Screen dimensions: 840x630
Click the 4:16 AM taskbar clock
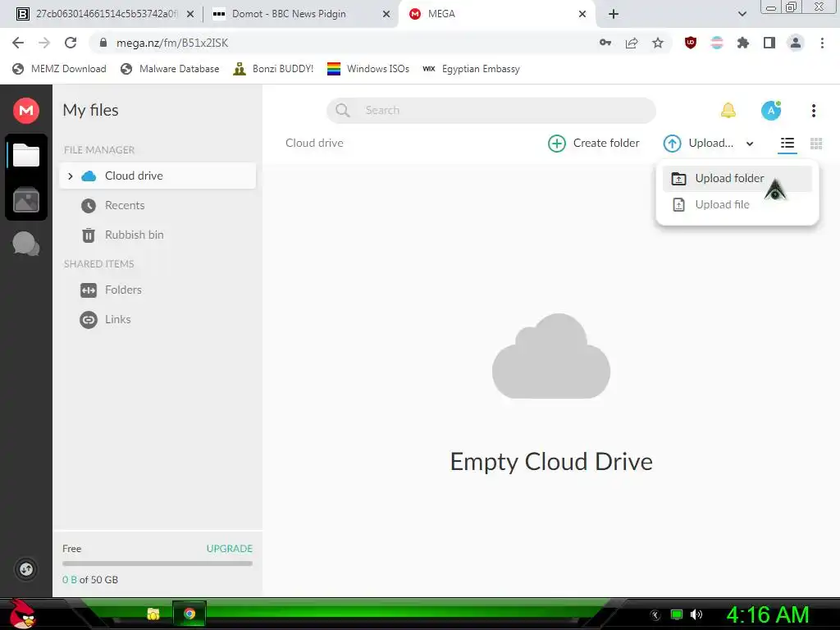[x=767, y=614]
